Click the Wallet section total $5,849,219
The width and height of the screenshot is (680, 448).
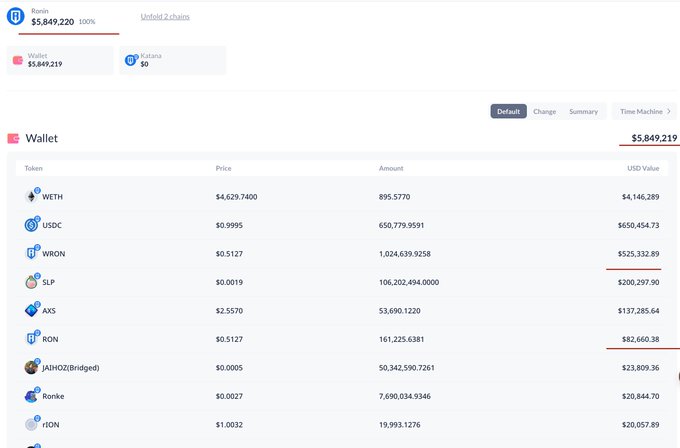[x=654, y=138]
